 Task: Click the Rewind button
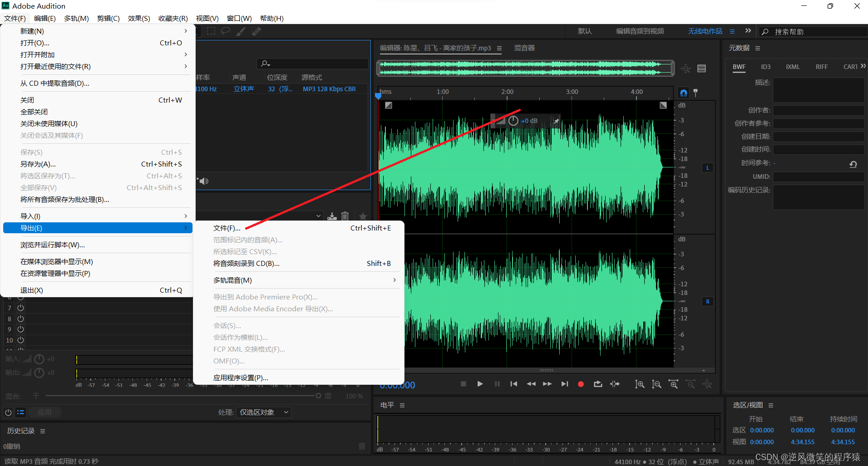[x=531, y=384]
